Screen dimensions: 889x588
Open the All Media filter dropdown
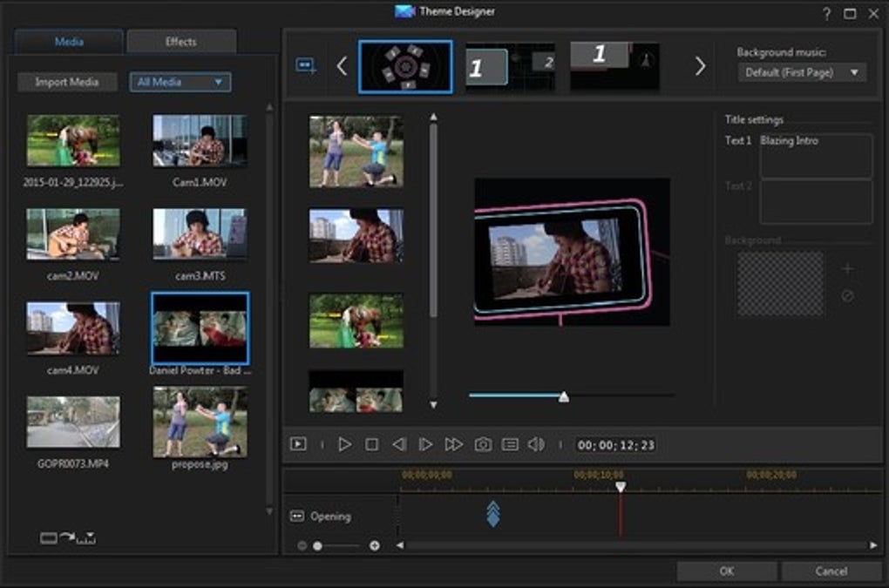(x=181, y=82)
